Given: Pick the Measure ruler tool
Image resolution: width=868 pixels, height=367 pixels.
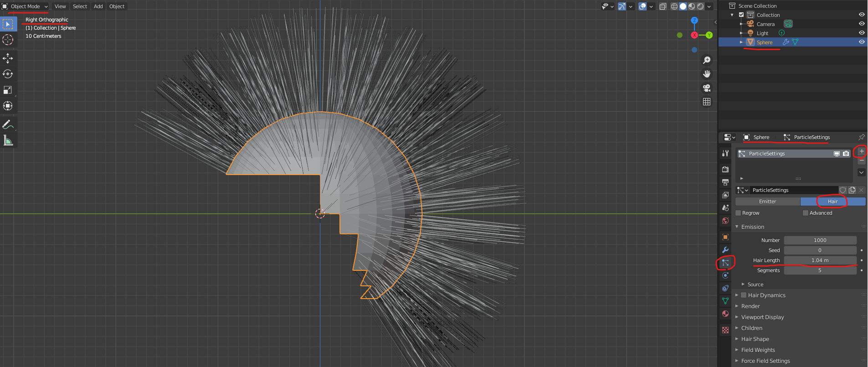Looking at the screenshot, I should pos(8,140).
